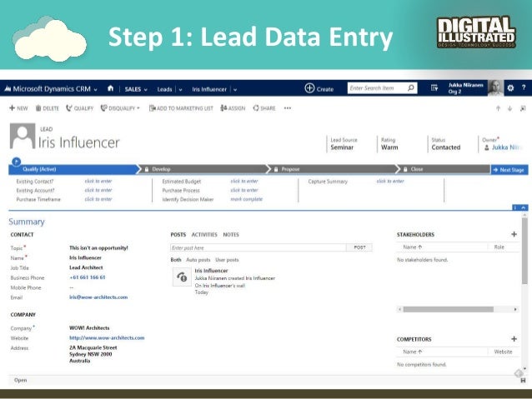The height and width of the screenshot is (399, 532).
Task: Add a stakeholder with plus icon
Action: coord(514,234)
